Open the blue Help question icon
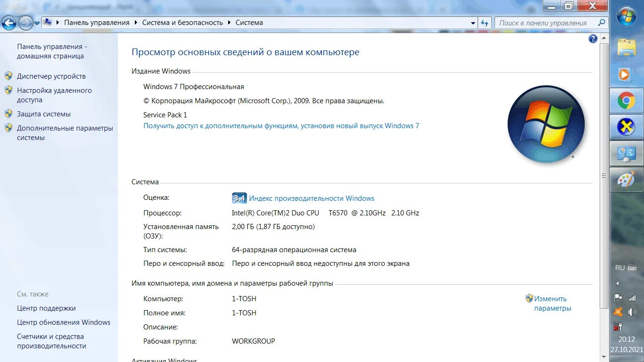The height and width of the screenshot is (362, 644). [x=593, y=39]
